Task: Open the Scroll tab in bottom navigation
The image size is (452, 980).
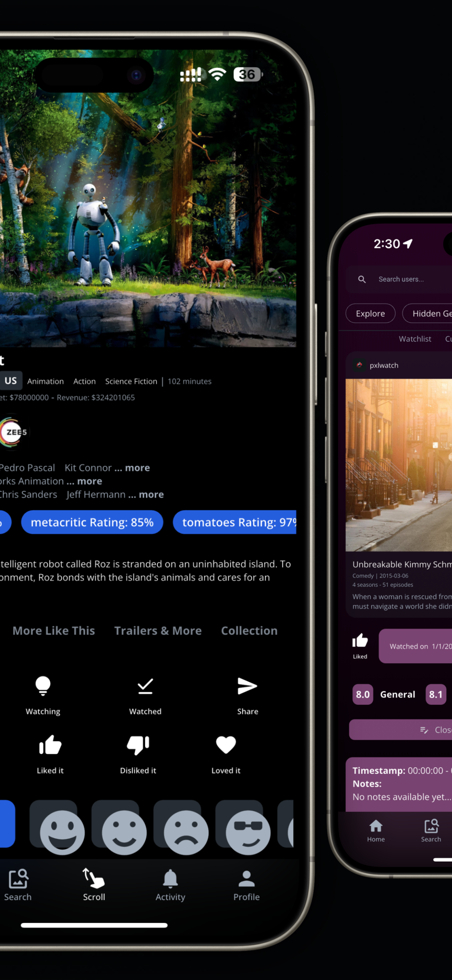Action: (94, 885)
